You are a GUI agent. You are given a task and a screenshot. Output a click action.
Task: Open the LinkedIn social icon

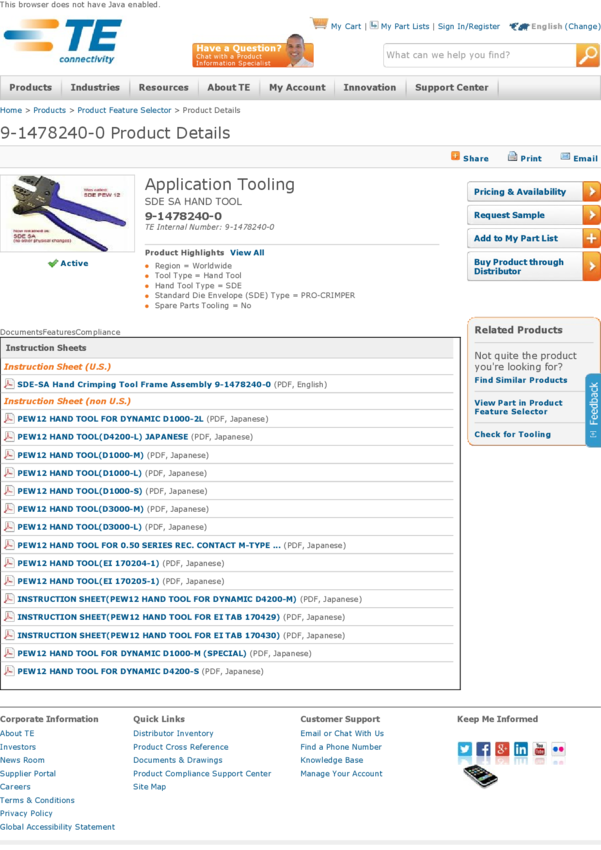coord(521,749)
